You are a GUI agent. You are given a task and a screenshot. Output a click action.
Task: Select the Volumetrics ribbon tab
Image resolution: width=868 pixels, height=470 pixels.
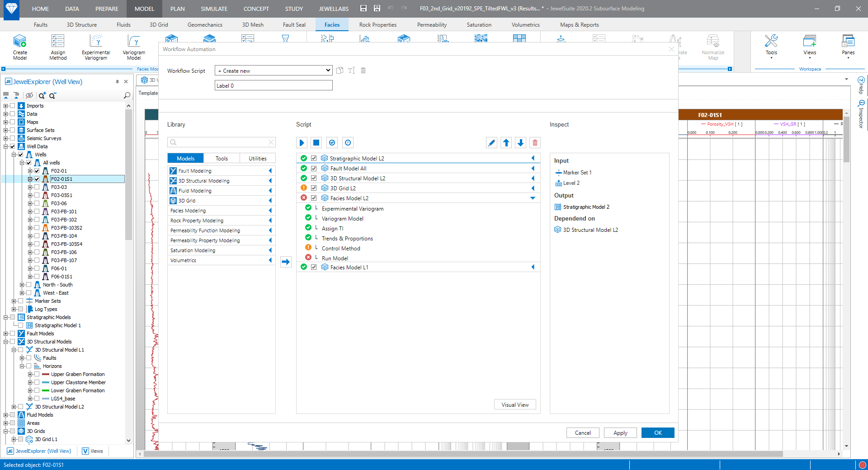point(525,25)
